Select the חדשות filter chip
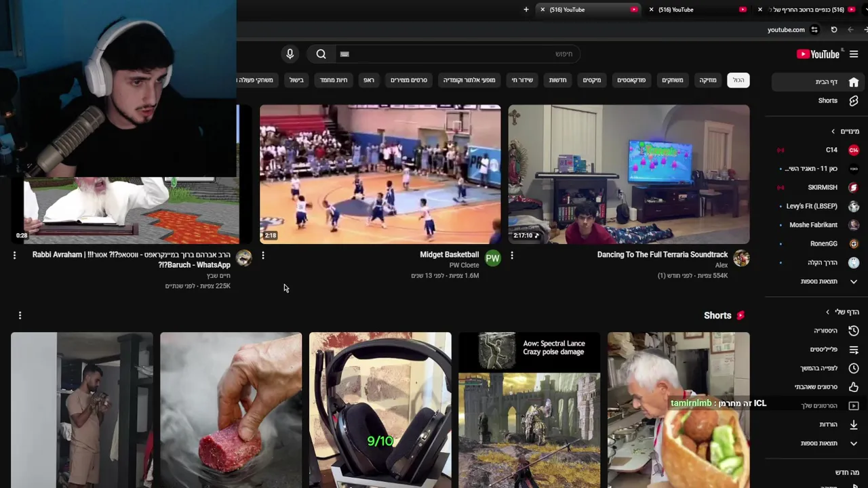The height and width of the screenshot is (488, 868). pos(558,80)
